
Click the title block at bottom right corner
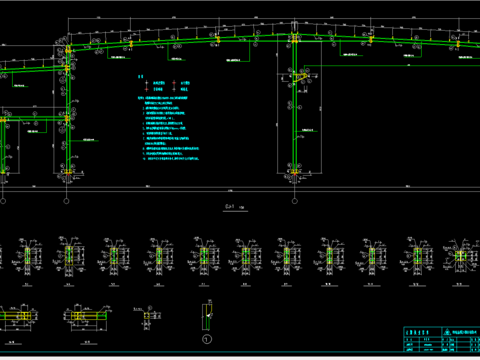coord(442,339)
